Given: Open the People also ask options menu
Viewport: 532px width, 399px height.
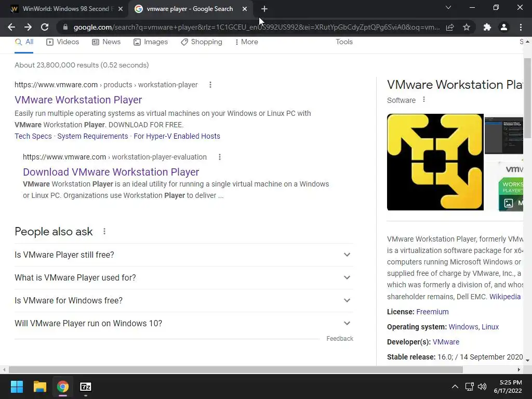Looking at the screenshot, I should pos(104,231).
